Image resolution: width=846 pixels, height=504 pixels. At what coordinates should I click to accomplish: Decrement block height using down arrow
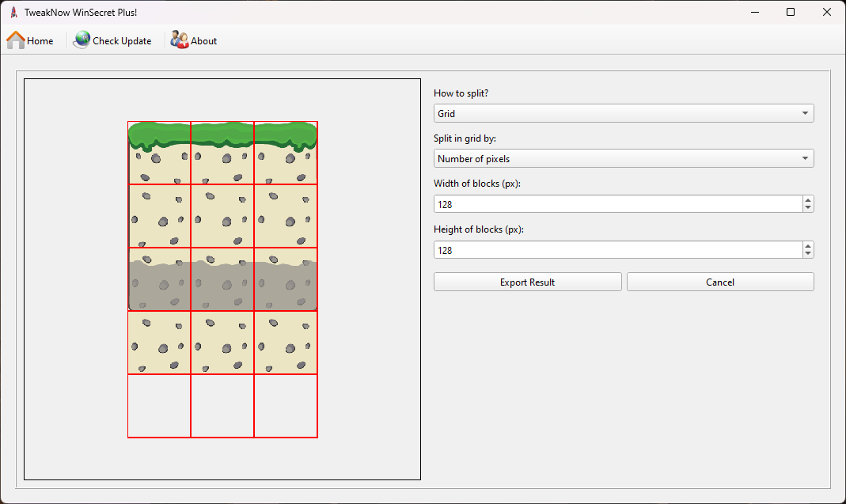coord(807,254)
